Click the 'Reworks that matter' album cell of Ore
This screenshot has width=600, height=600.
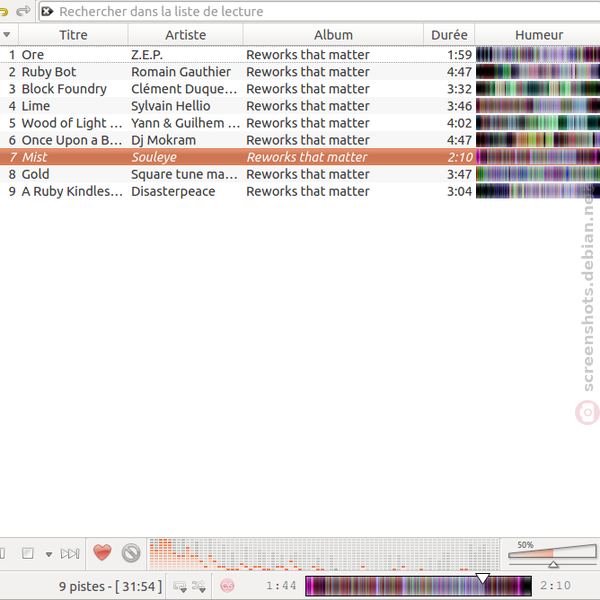[308, 55]
